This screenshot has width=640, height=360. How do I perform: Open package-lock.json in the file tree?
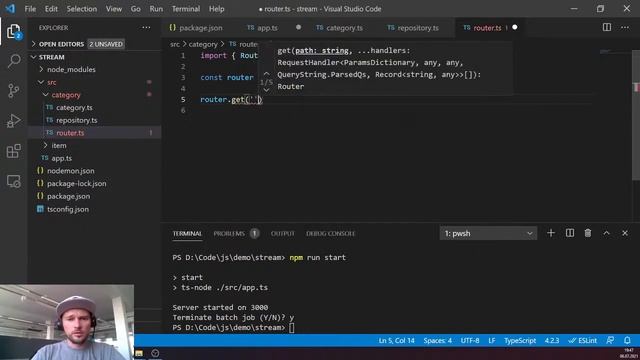pyautogui.click(x=76, y=183)
